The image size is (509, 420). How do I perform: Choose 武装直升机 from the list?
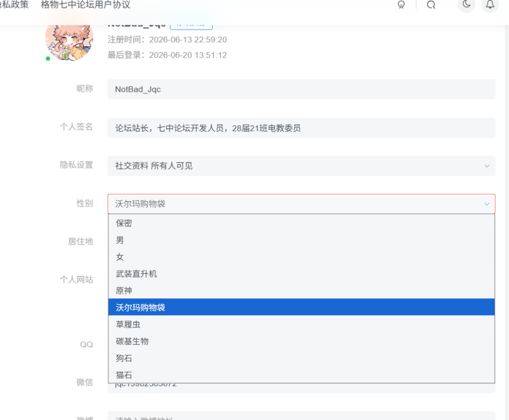pos(301,273)
